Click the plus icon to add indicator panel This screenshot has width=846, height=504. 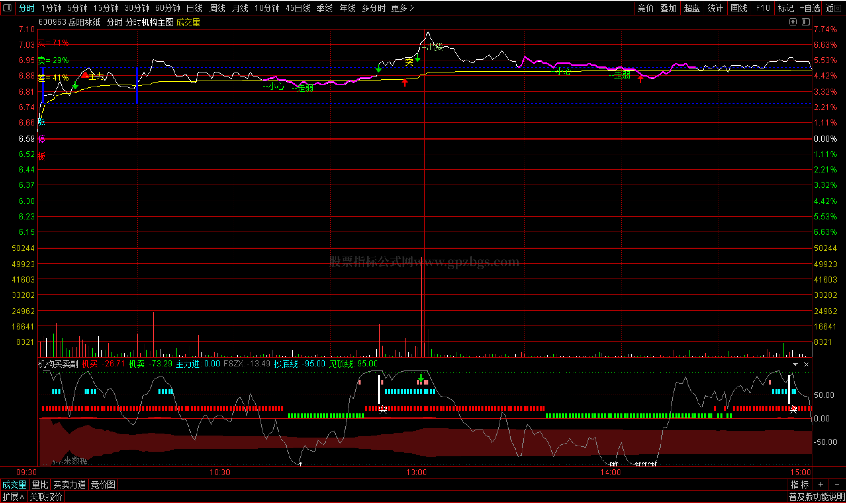click(820, 485)
